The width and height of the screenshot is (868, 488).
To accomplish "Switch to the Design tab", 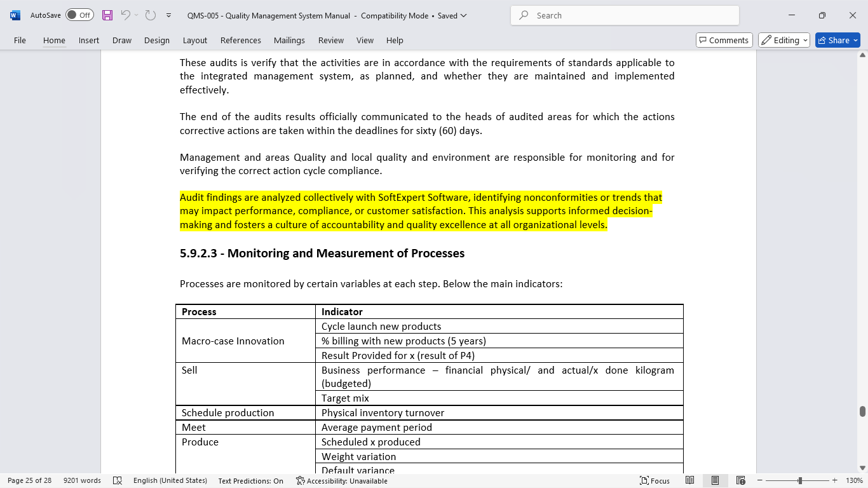I will tap(157, 40).
